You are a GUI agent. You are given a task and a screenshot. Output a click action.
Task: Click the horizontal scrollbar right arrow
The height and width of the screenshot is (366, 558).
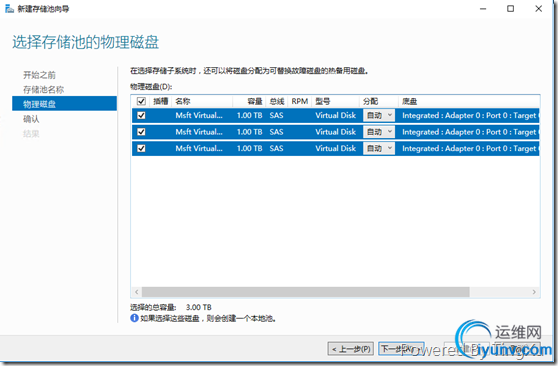[534, 292]
